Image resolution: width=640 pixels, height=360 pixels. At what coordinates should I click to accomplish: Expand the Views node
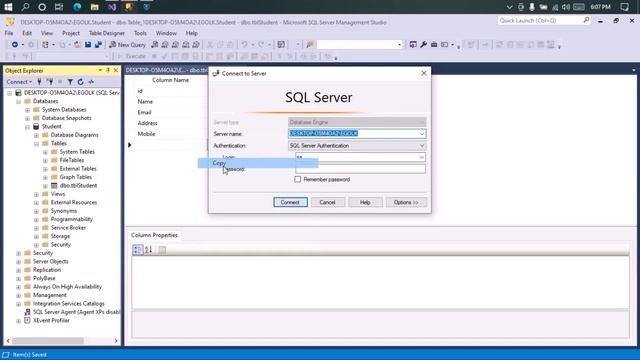[36, 194]
